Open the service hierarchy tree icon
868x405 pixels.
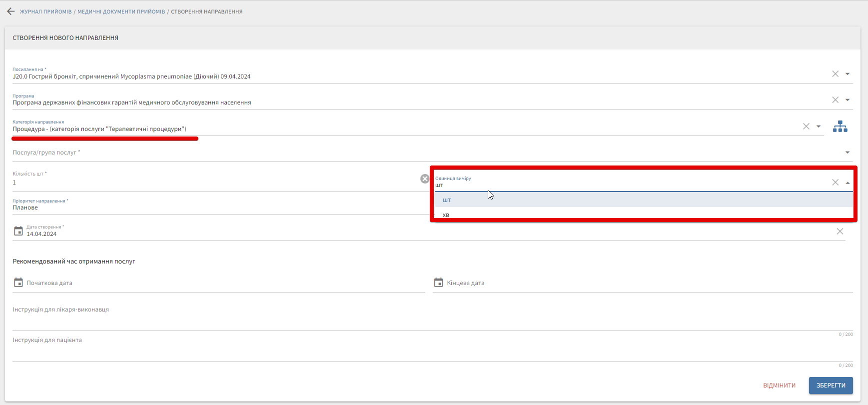[840, 126]
